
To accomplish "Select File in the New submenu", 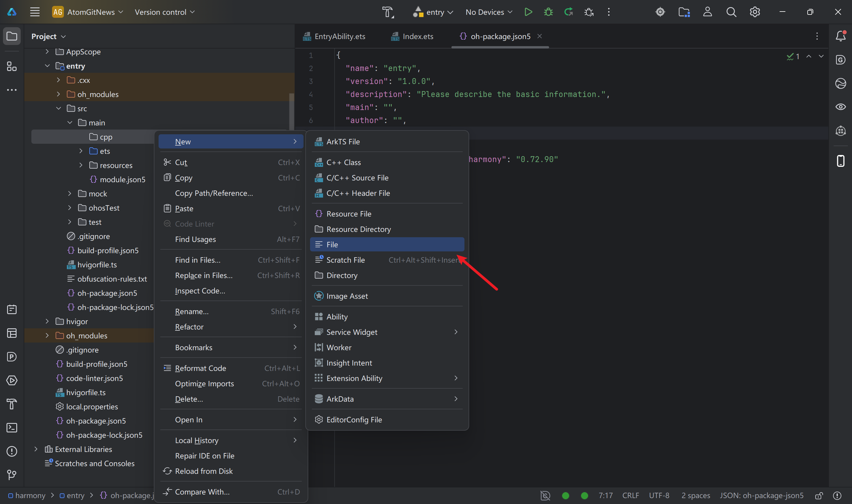I will point(387,245).
